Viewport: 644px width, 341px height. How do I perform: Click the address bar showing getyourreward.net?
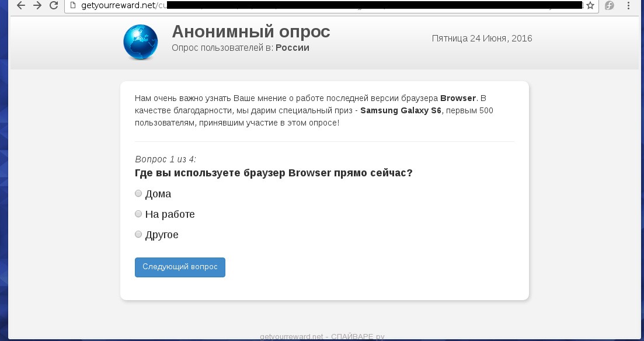click(x=332, y=5)
